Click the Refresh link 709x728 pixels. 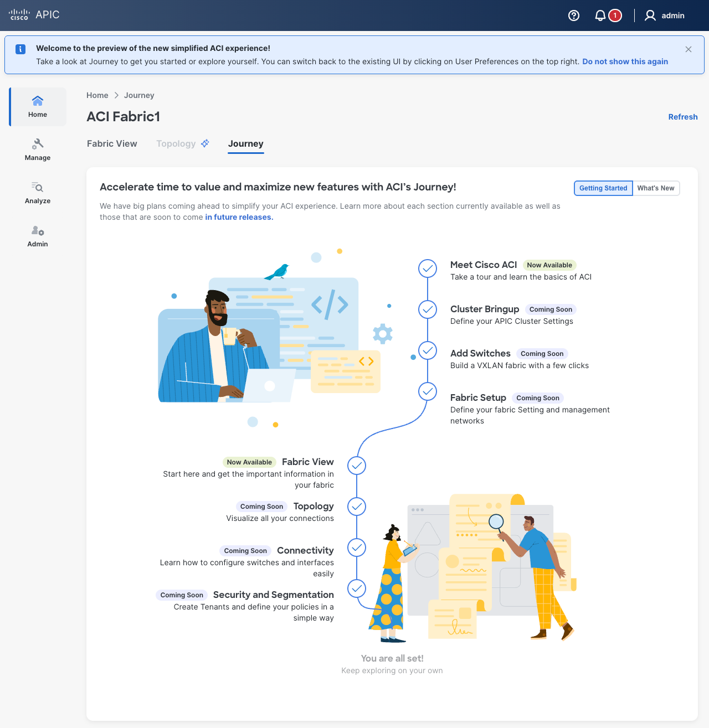click(682, 117)
